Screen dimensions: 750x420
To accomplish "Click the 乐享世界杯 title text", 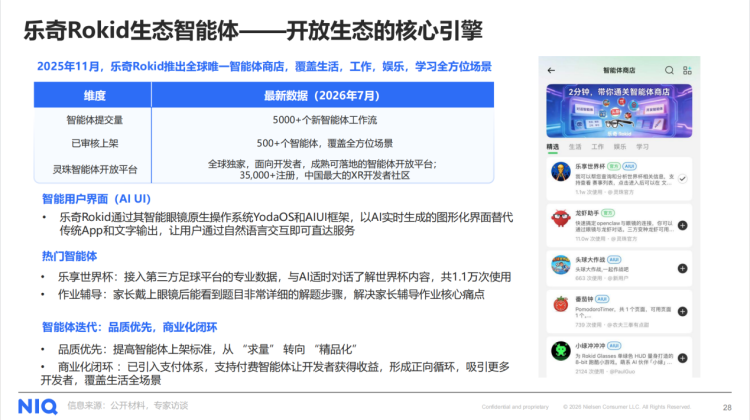I will tap(590, 166).
